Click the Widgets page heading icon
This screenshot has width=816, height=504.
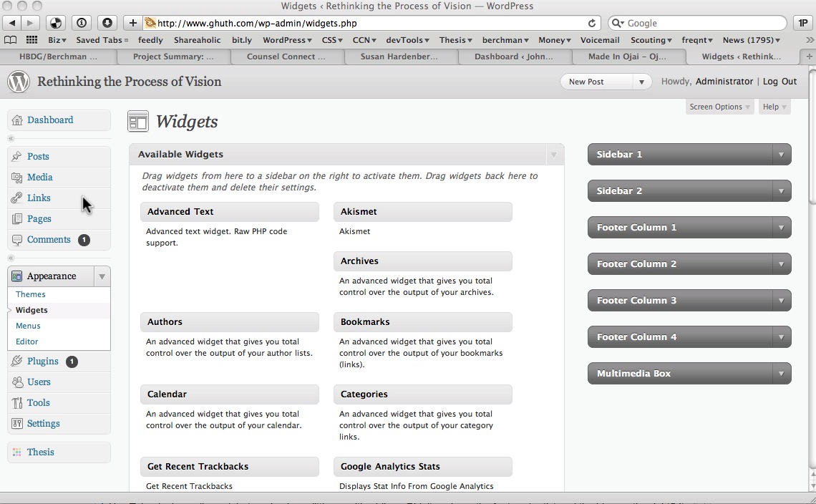tap(138, 121)
